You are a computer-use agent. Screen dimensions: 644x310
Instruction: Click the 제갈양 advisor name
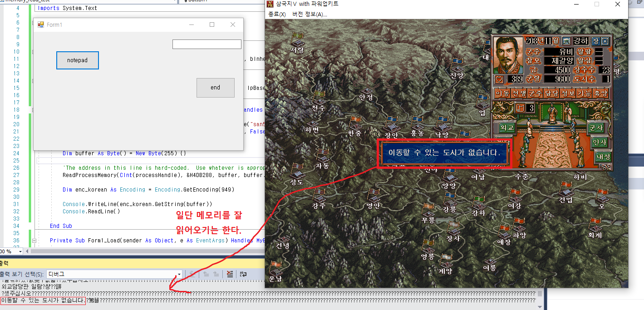coord(560,60)
